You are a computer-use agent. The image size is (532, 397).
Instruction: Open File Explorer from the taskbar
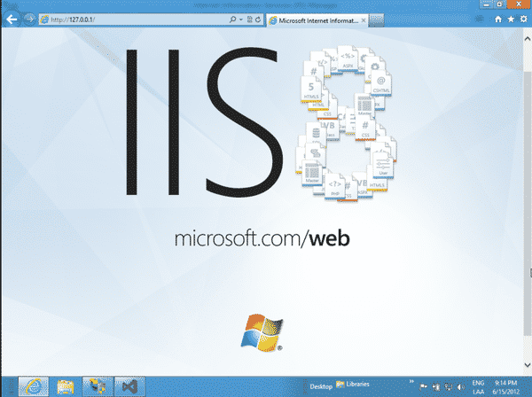(x=66, y=386)
